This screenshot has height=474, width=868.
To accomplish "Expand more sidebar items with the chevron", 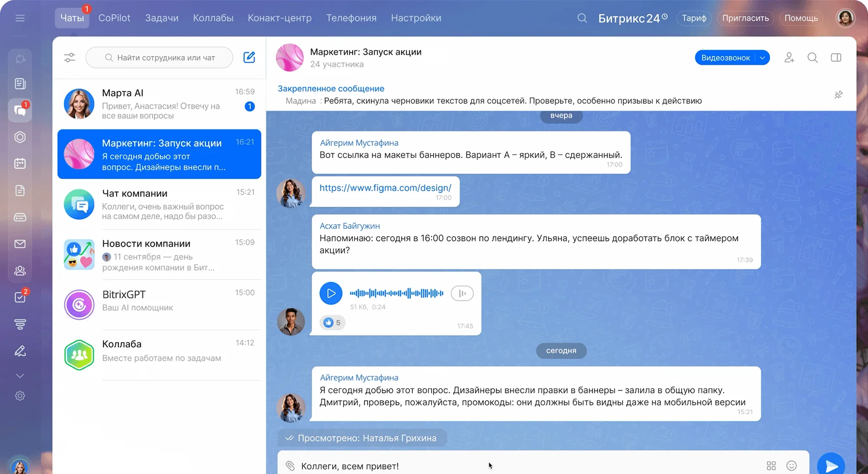I will point(20,376).
